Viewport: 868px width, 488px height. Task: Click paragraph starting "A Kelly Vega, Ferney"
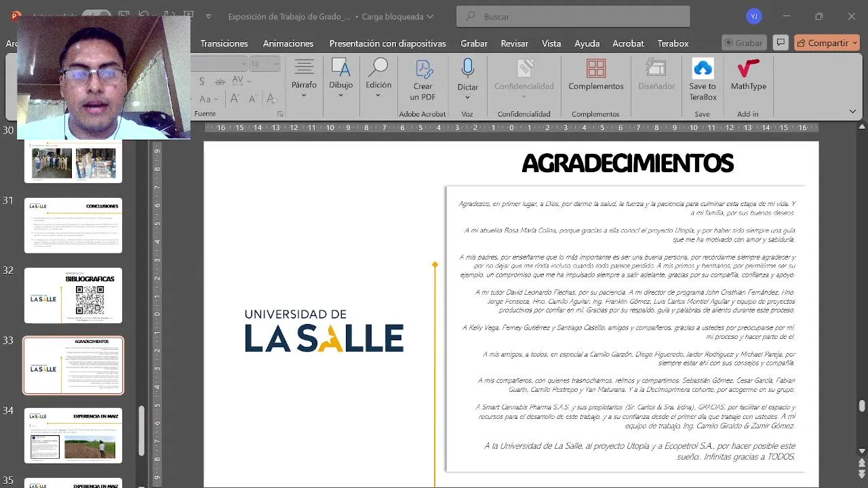tap(629, 331)
